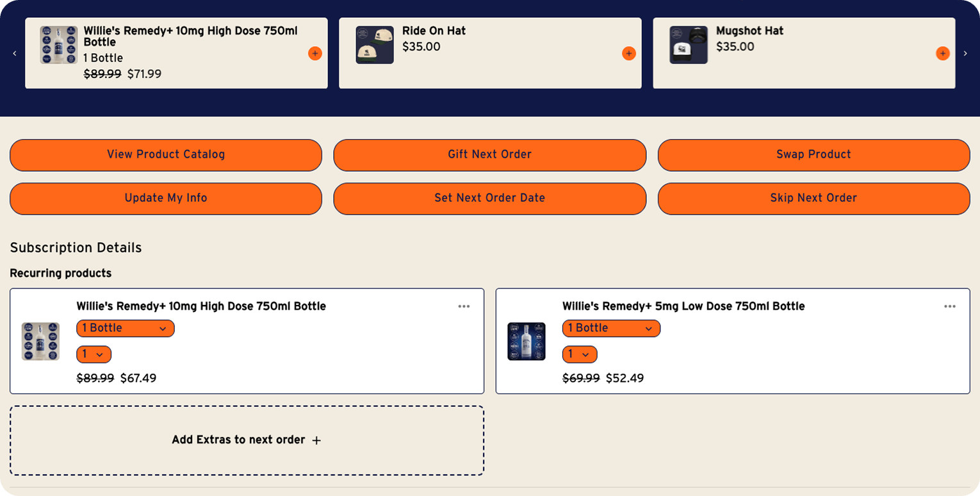The width and height of the screenshot is (980, 496).
Task: Open options menu for 10mg High Dose product
Action: coord(464,306)
